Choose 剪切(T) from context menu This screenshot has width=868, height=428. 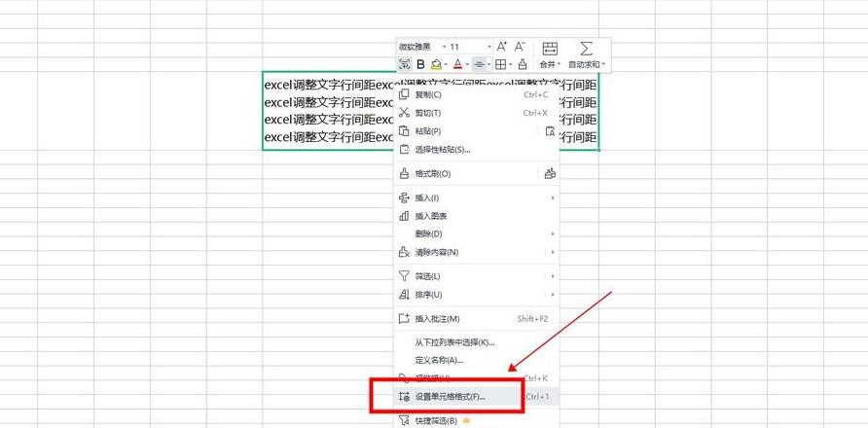[477, 113]
